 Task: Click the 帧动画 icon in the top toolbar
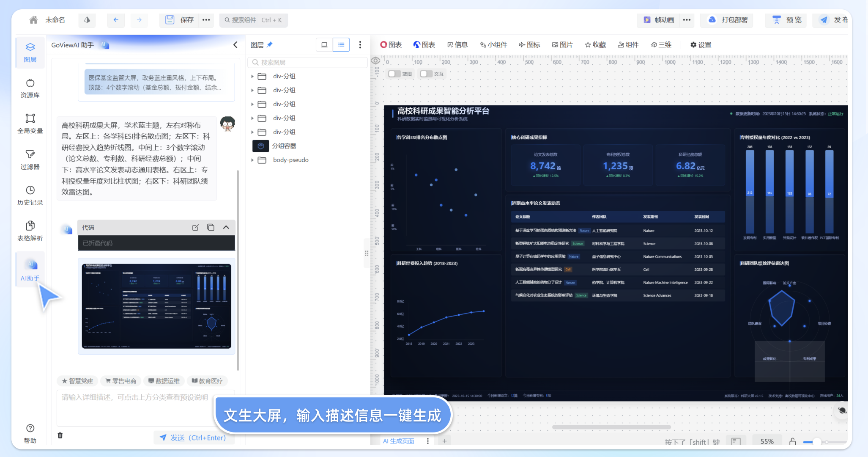(x=647, y=20)
